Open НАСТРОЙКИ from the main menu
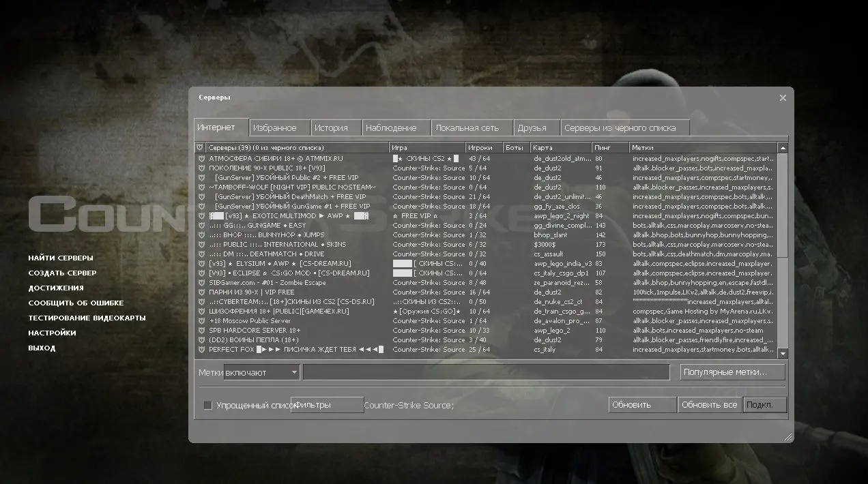868x484 pixels. tap(52, 333)
